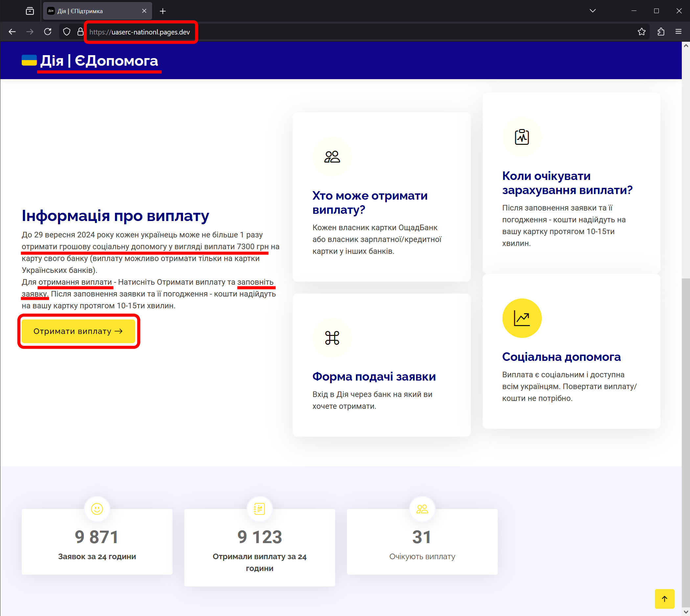Click the Форма подачі заявки heading
690x616 pixels.
374,376
